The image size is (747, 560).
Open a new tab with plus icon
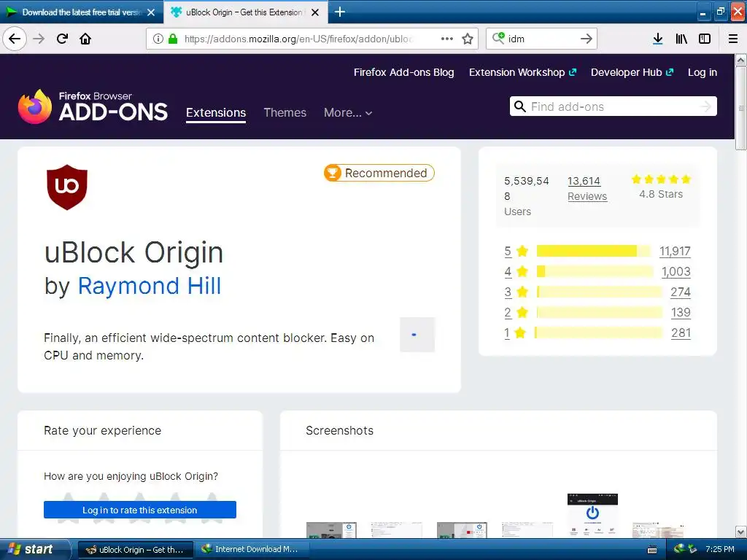340,12
